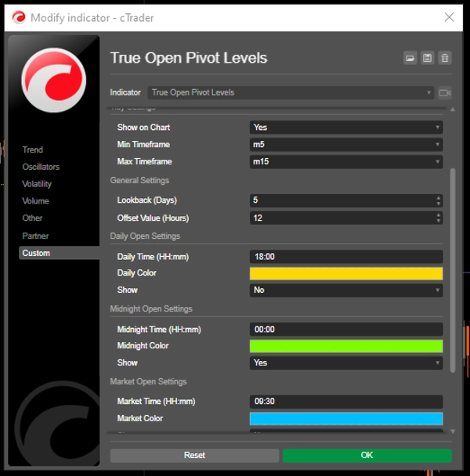
Task: Click the Daily Open Settings heading
Action: [145, 236]
